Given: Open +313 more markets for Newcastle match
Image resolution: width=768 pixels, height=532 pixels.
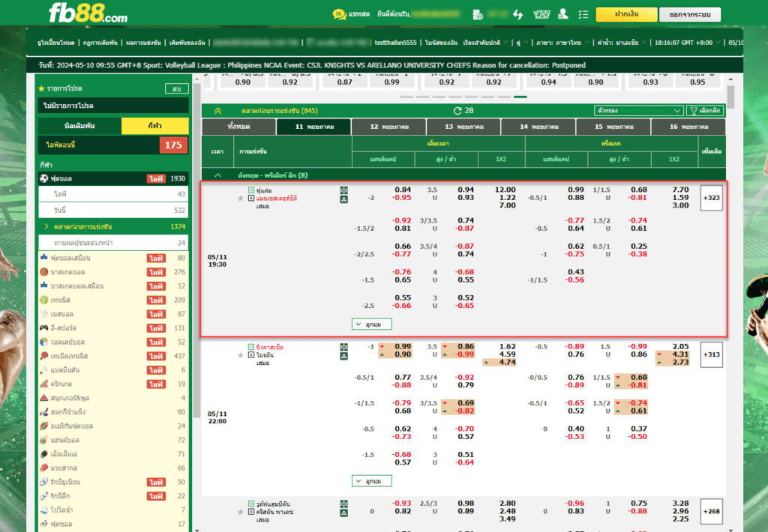Looking at the screenshot, I should point(711,354).
